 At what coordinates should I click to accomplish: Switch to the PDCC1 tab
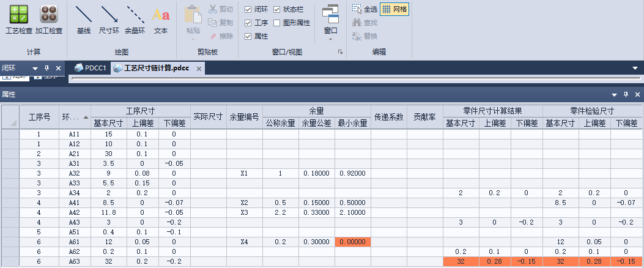tap(91, 69)
